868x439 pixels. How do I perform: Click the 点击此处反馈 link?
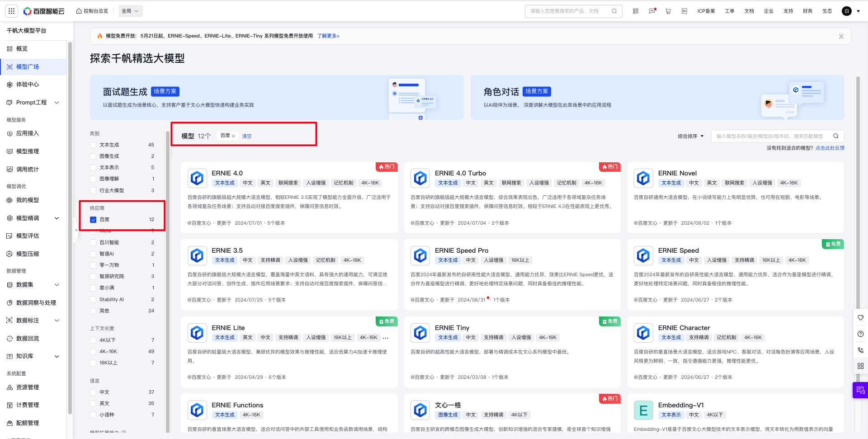[x=830, y=148]
